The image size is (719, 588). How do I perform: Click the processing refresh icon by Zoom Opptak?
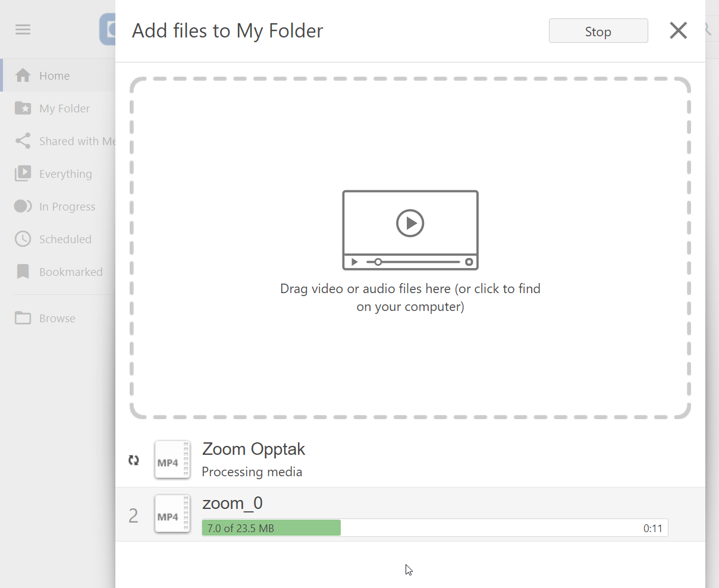[134, 460]
